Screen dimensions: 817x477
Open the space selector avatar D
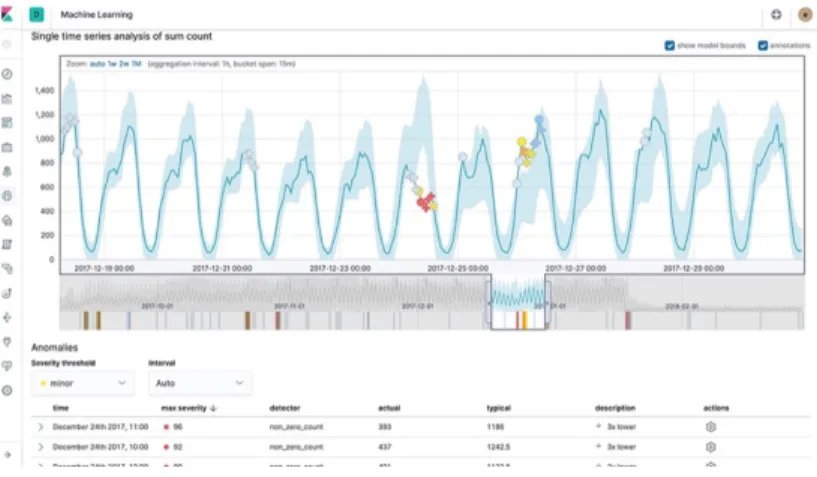pos(36,15)
